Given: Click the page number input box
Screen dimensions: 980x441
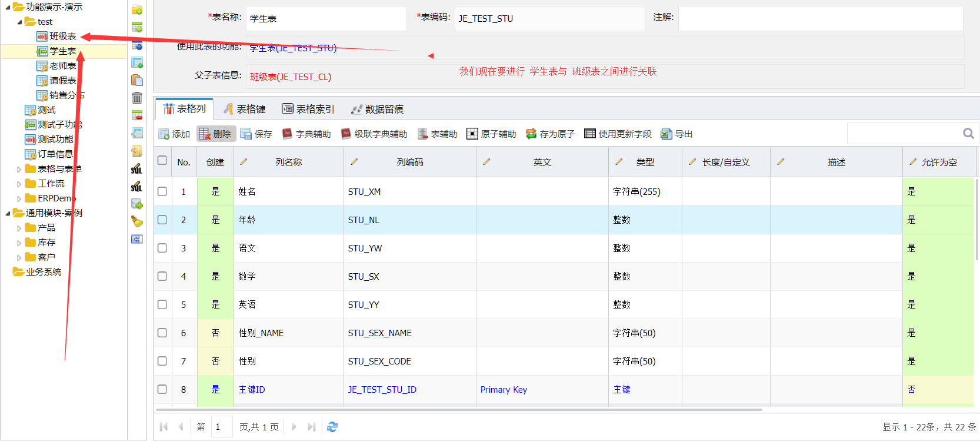Looking at the screenshot, I should point(222,427).
